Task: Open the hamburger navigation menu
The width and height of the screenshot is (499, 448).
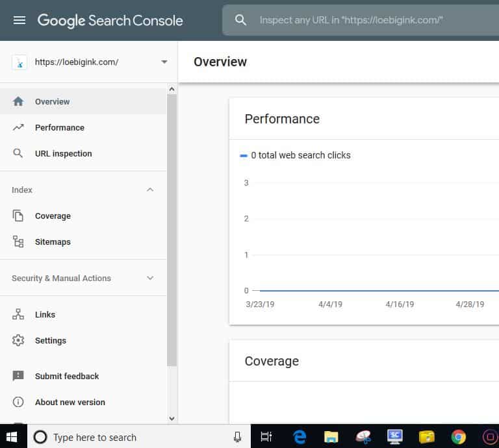Action: click(x=19, y=20)
